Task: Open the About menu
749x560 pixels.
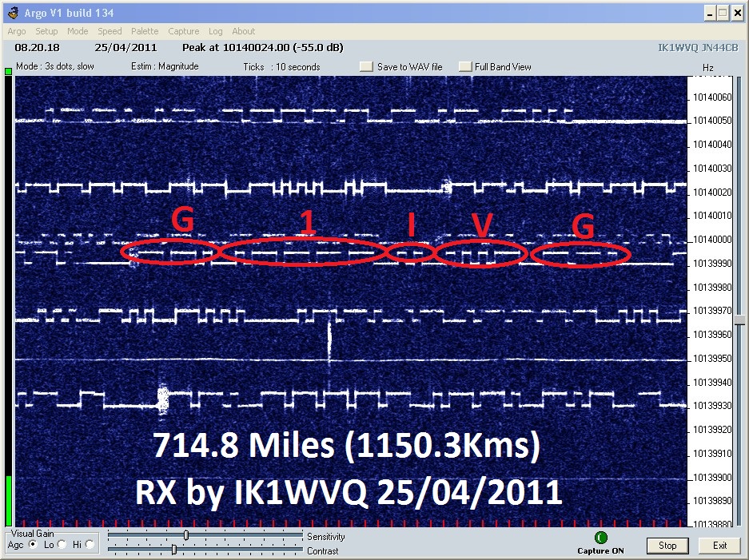Action: point(243,31)
